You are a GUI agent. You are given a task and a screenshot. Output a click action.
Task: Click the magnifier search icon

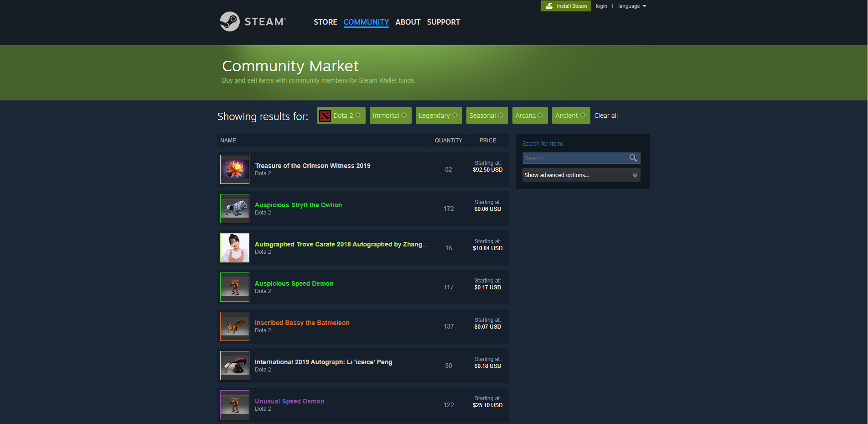[x=633, y=158]
